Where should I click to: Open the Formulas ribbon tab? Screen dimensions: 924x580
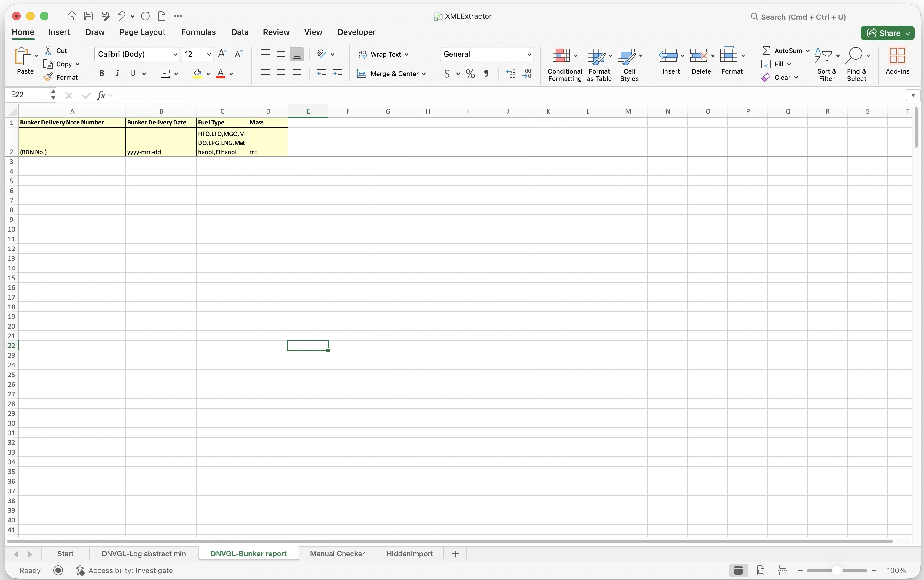(198, 32)
